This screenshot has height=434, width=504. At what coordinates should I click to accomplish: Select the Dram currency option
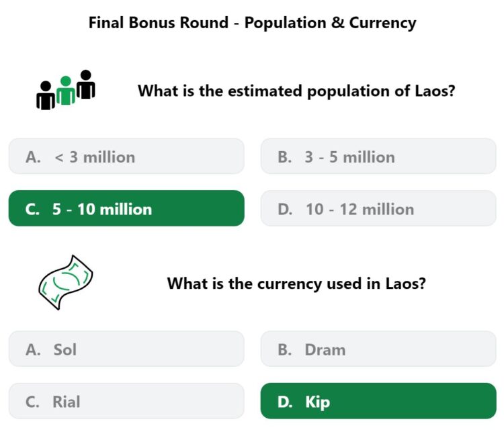click(x=378, y=349)
